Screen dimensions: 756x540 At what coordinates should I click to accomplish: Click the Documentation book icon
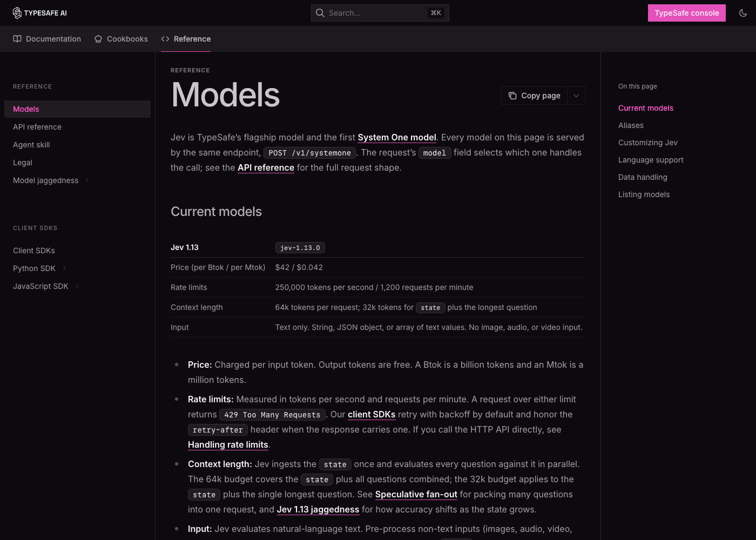coord(17,39)
